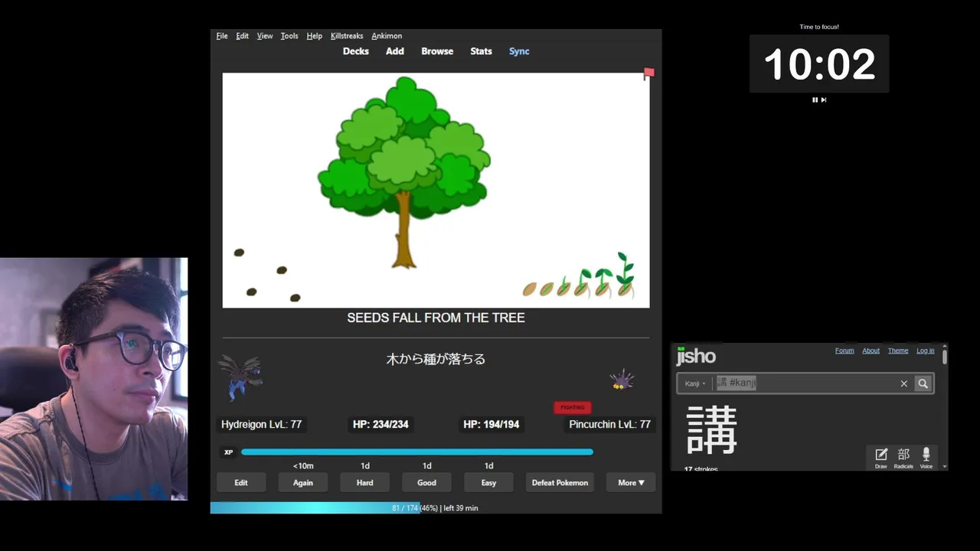The width and height of the screenshot is (980, 551).
Task: Open the Draw input tool on Jisho
Action: (x=881, y=458)
